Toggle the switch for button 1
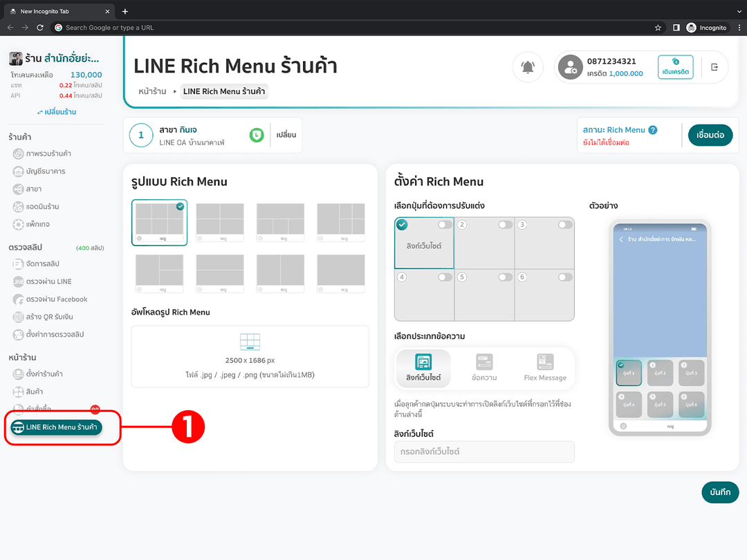 (x=445, y=225)
